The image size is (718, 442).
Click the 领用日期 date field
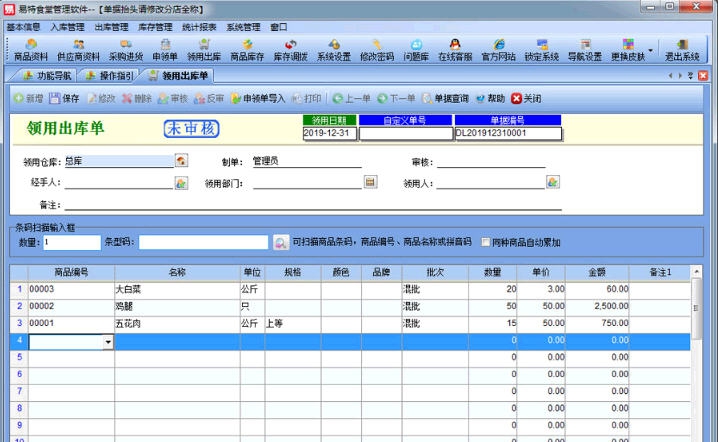click(328, 132)
